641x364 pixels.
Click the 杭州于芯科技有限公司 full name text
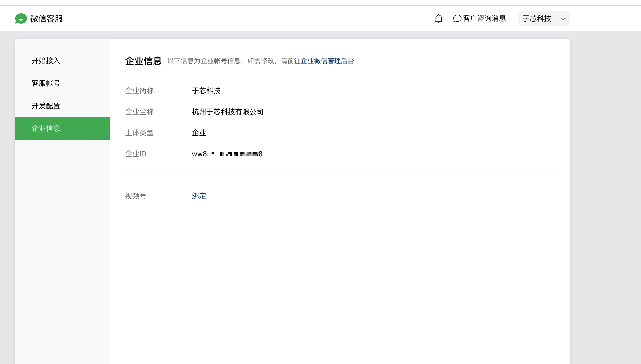(x=228, y=112)
